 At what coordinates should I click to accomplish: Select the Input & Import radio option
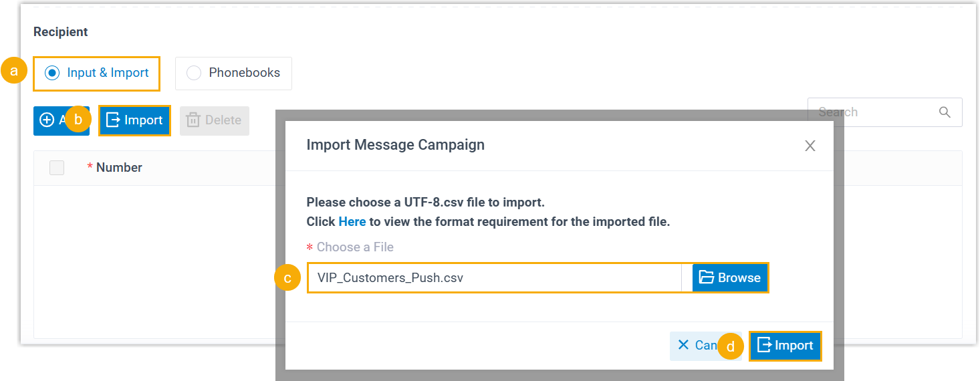pyautogui.click(x=52, y=73)
